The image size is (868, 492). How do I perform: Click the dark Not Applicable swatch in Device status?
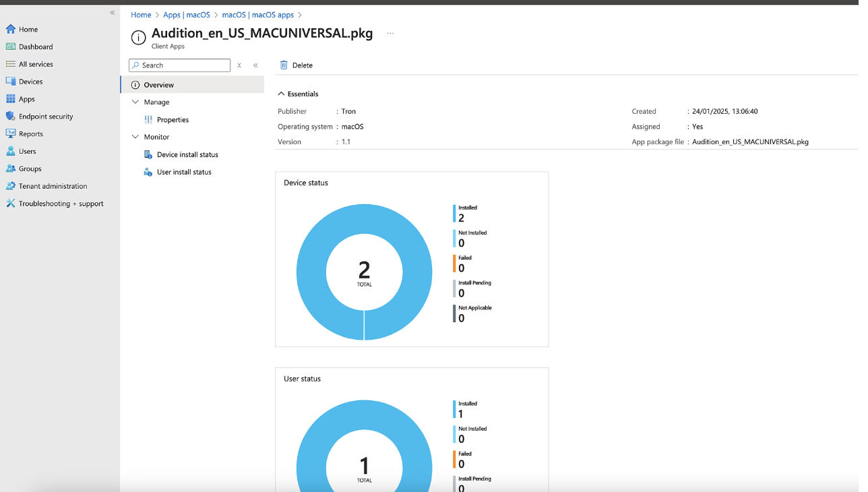(x=454, y=313)
